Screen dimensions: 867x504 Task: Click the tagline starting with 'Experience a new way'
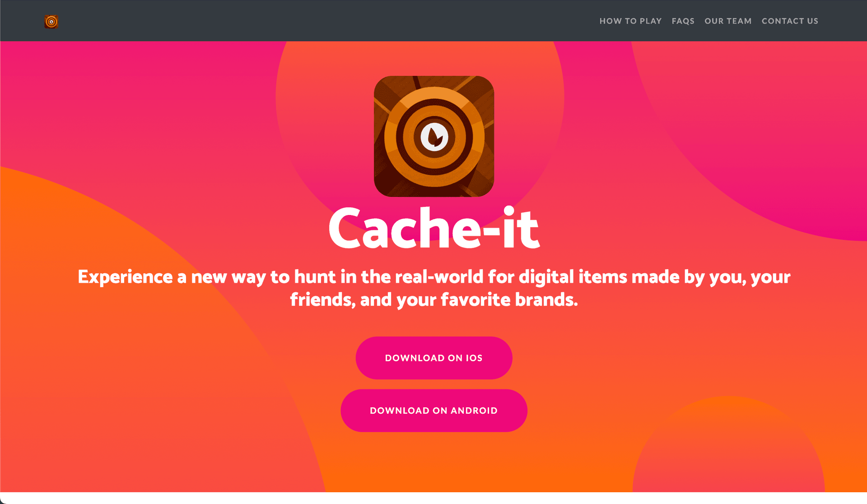(434, 288)
